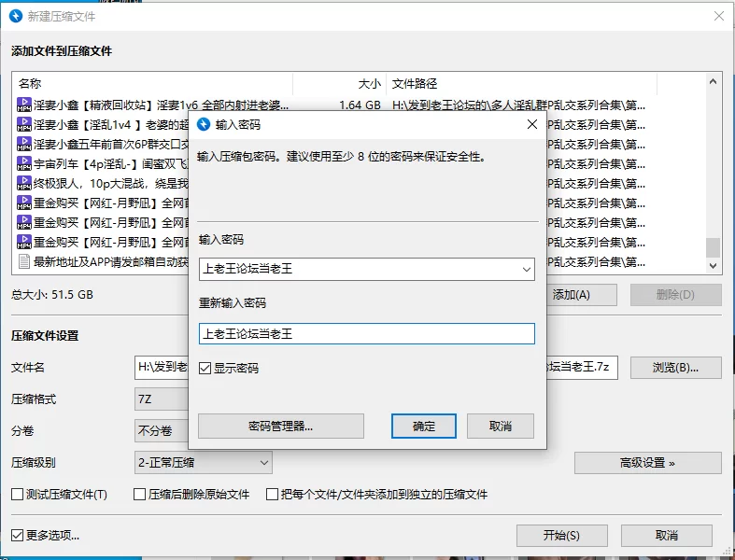Open the 压缩级别 dropdown showing 2-正常压缩
This screenshot has height=560, width=735.
click(203, 463)
